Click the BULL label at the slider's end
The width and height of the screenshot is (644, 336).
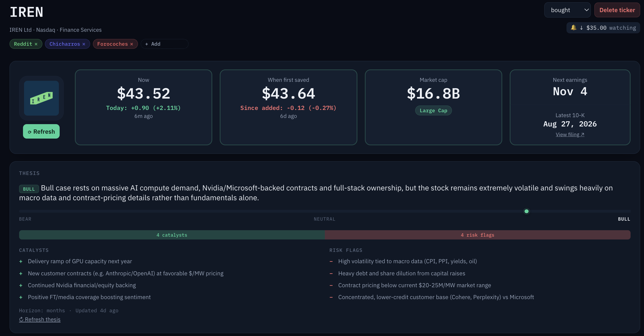click(x=624, y=219)
